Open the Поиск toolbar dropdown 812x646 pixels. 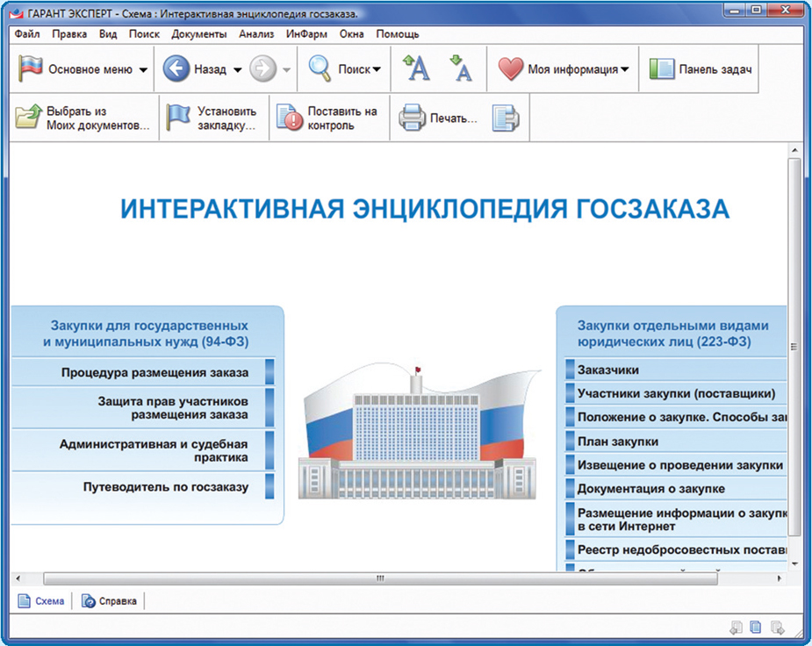(x=377, y=70)
